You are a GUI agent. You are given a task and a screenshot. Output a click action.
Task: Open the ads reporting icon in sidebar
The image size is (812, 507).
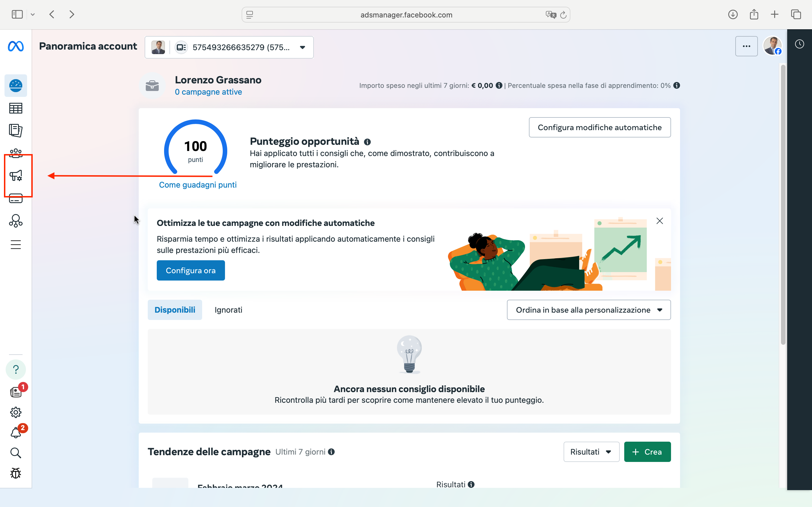coord(16,130)
